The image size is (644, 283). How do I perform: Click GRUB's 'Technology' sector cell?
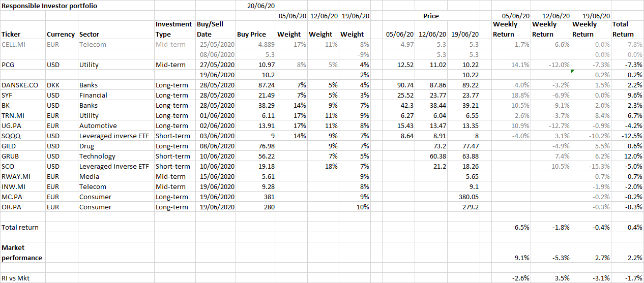coord(97,156)
